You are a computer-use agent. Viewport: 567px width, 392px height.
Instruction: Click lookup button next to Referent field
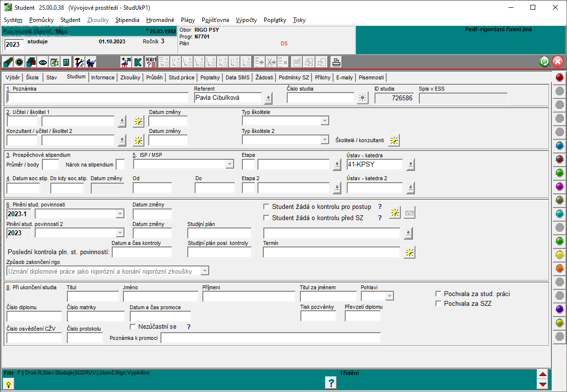coord(268,98)
